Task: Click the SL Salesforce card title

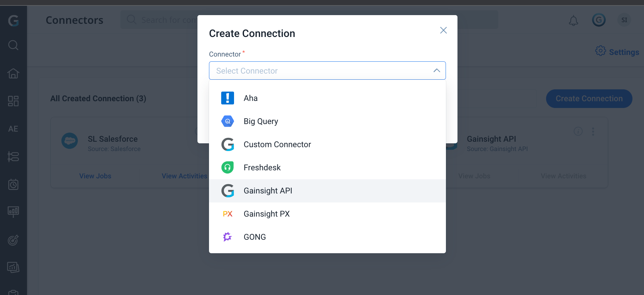Action: pos(113,139)
